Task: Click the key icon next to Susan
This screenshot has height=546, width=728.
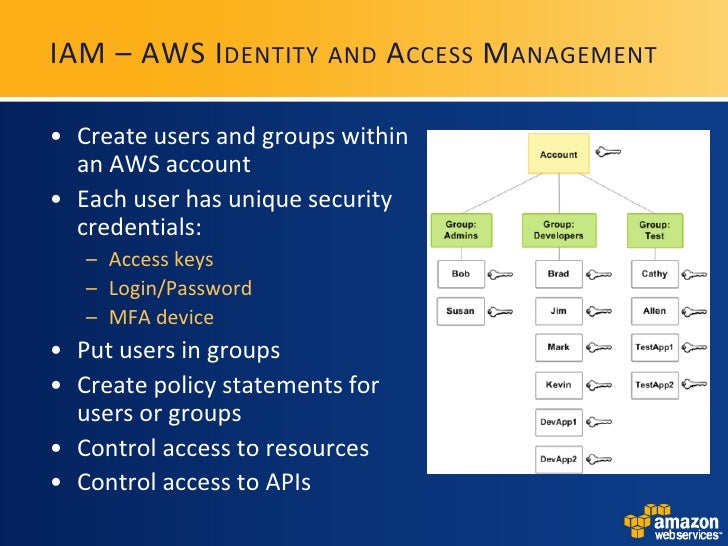Action: 500,312
